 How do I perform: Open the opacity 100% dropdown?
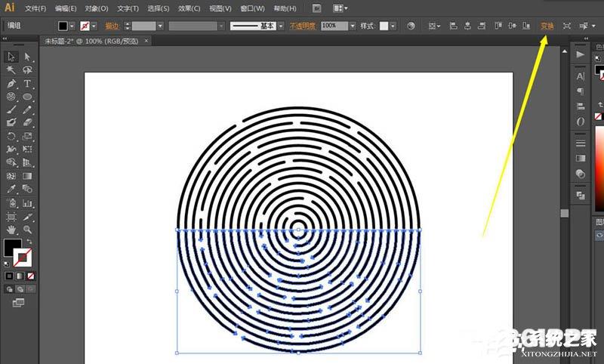coord(353,26)
